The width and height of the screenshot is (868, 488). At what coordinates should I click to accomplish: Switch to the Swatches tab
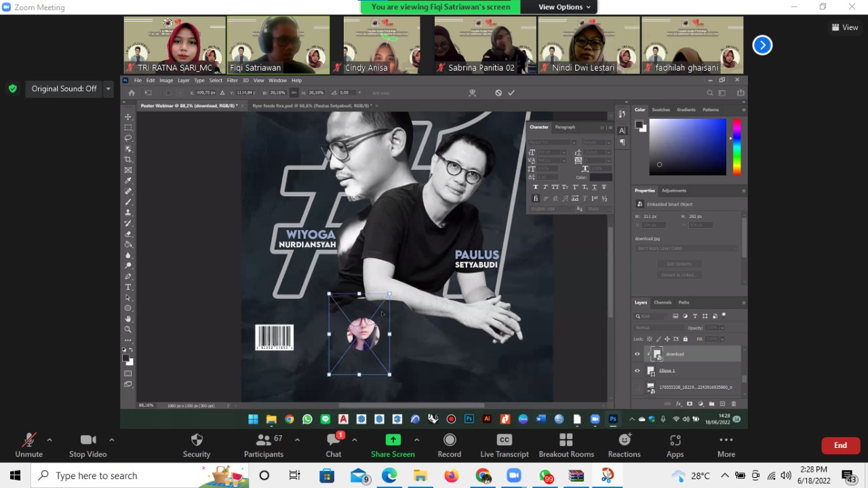tap(660, 110)
